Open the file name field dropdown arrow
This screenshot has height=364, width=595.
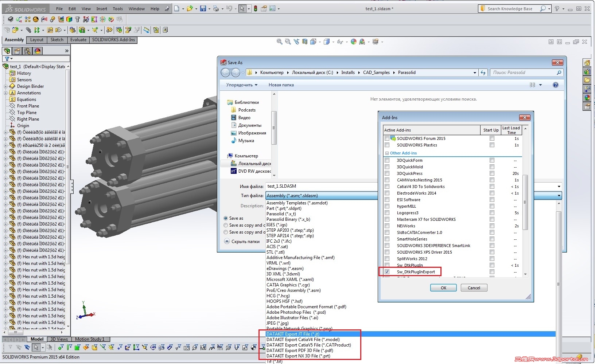pos(559,186)
